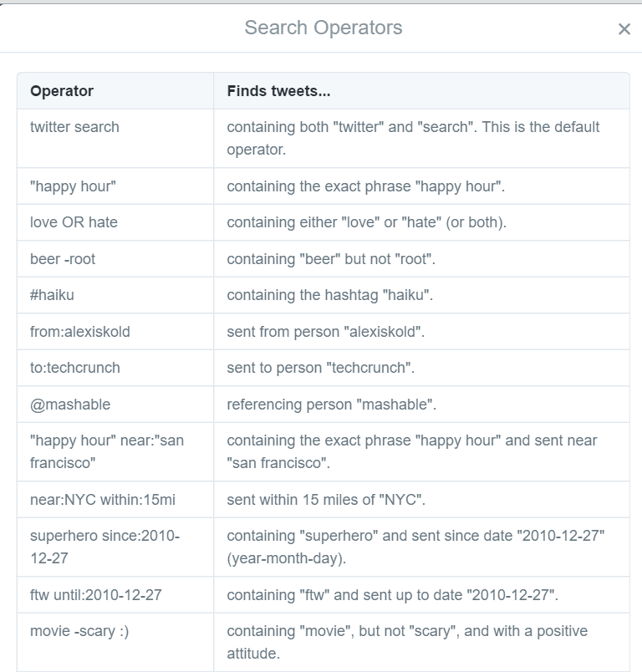Close the Search Operators dialog
The image size is (642, 672).
624,29
